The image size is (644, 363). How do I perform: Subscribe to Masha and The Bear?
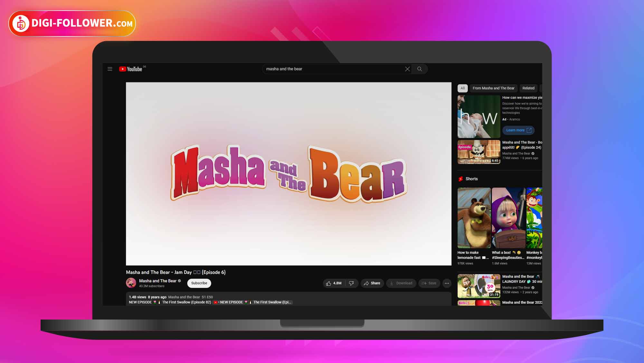click(199, 283)
